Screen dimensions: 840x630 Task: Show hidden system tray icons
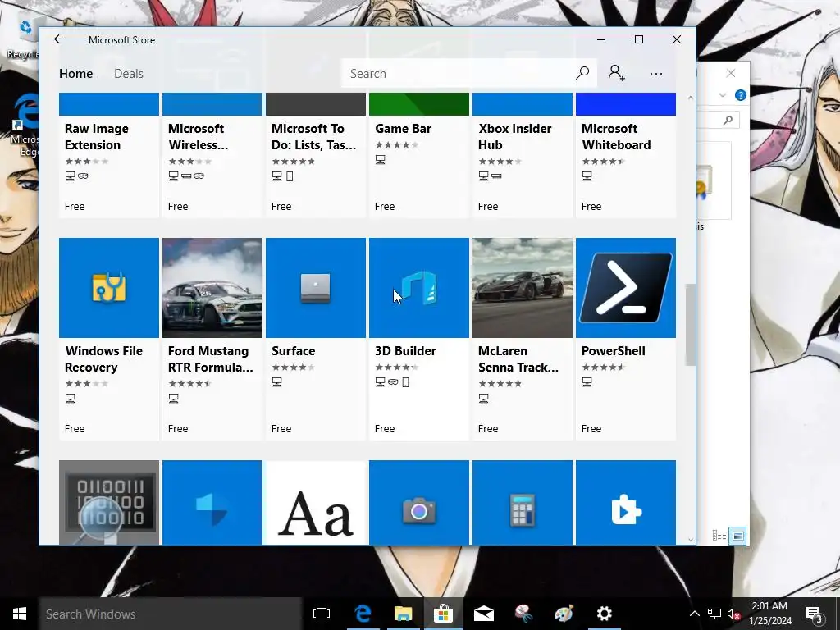pos(694,614)
